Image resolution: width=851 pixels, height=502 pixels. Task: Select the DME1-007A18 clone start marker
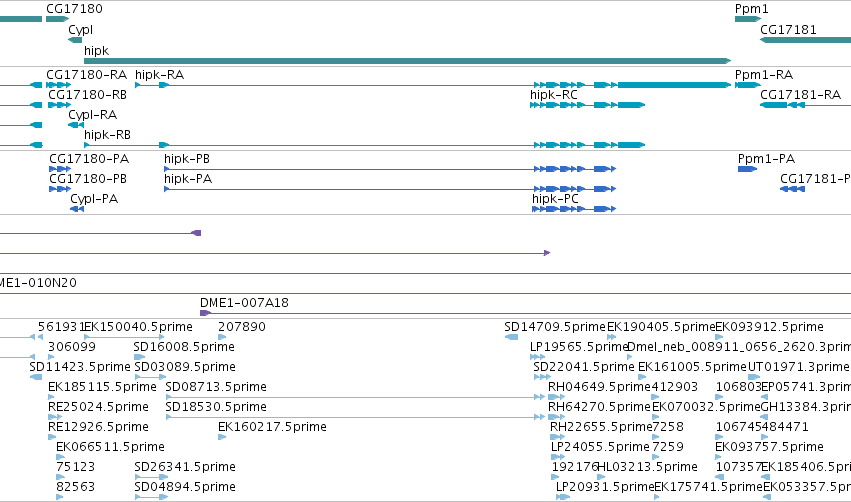coord(205,313)
